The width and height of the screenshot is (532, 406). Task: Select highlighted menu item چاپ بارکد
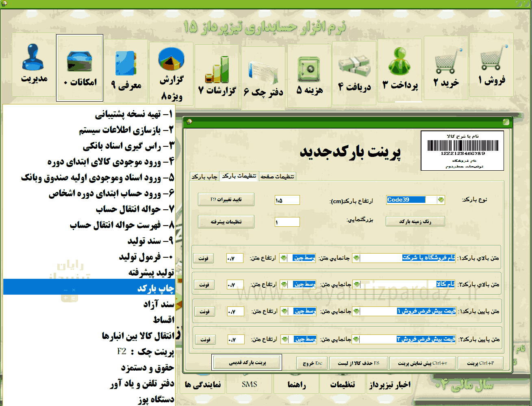(89, 287)
